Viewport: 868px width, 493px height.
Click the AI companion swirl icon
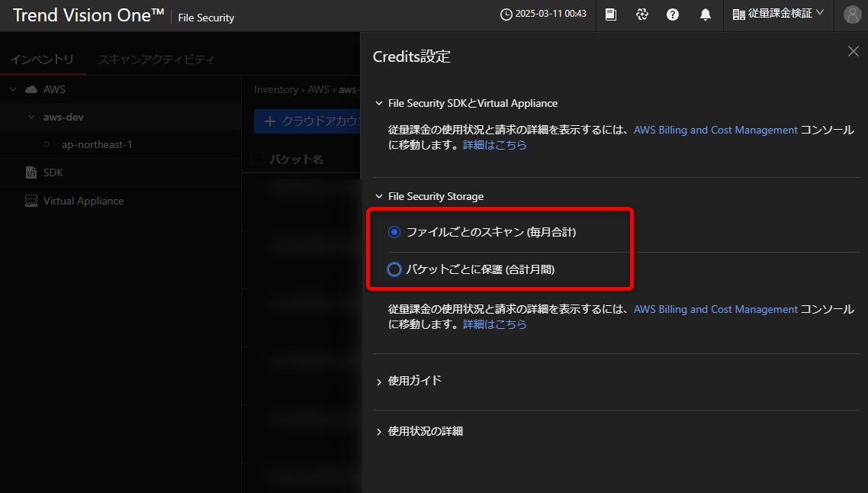pyautogui.click(x=642, y=14)
